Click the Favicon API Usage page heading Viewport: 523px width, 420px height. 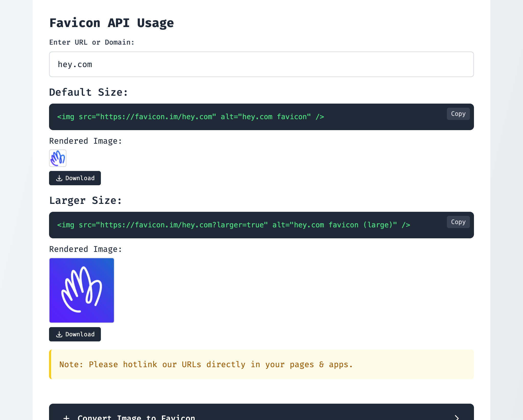click(112, 22)
